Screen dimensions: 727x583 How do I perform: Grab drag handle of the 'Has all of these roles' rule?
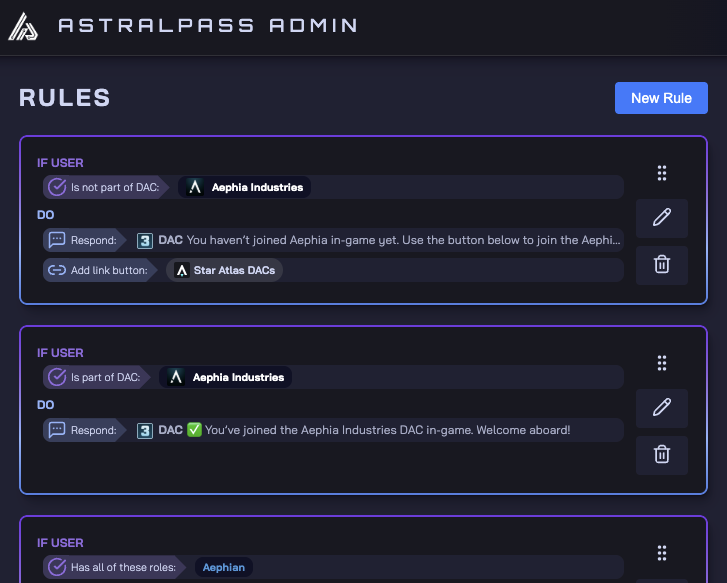(662, 553)
